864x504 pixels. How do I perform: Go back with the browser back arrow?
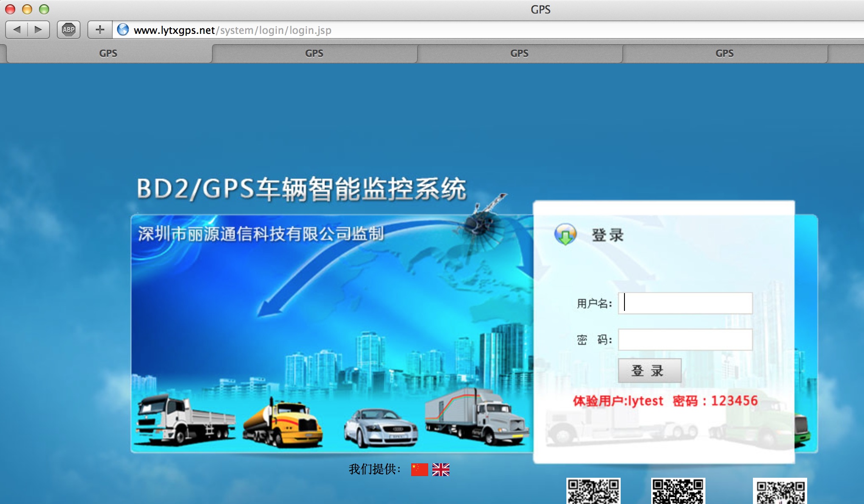(17, 30)
